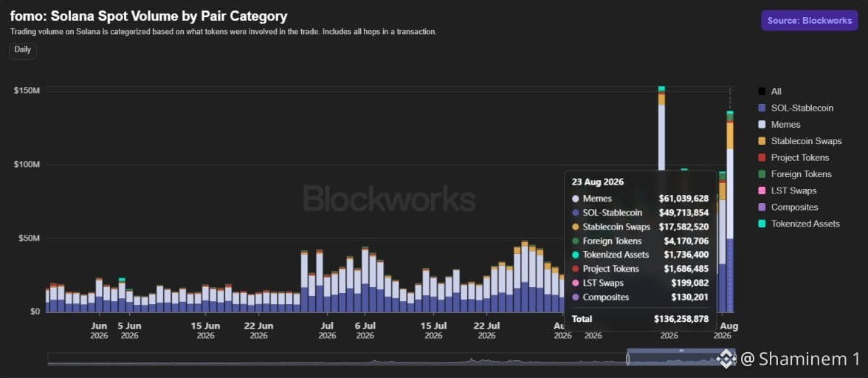The height and width of the screenshot is (378, 868).
Task: Click Foreign Tokens value $4,170,706 in tooltip
Action: (686, 241)
